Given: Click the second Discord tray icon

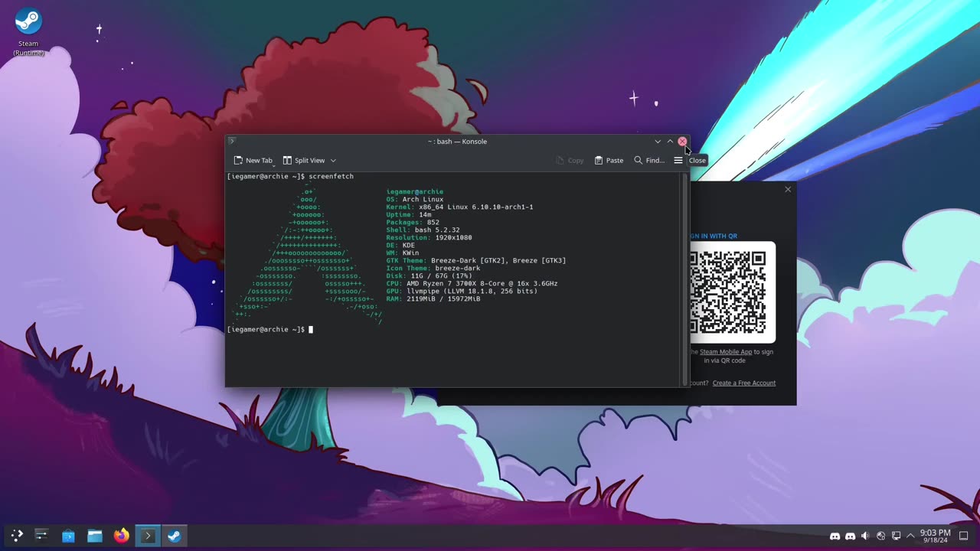Looking at the screenshot, I should (x=850, y=536).
